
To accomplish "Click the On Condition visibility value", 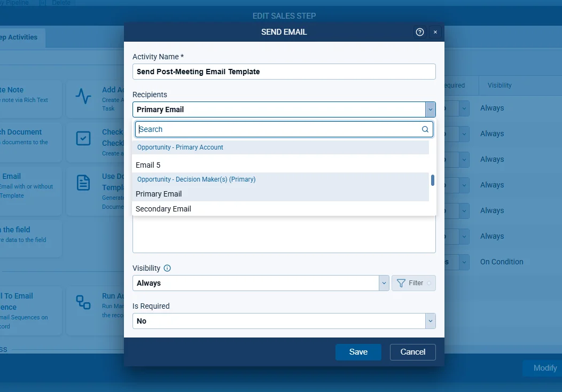I will pyautogui.click(x=502, y=262).
